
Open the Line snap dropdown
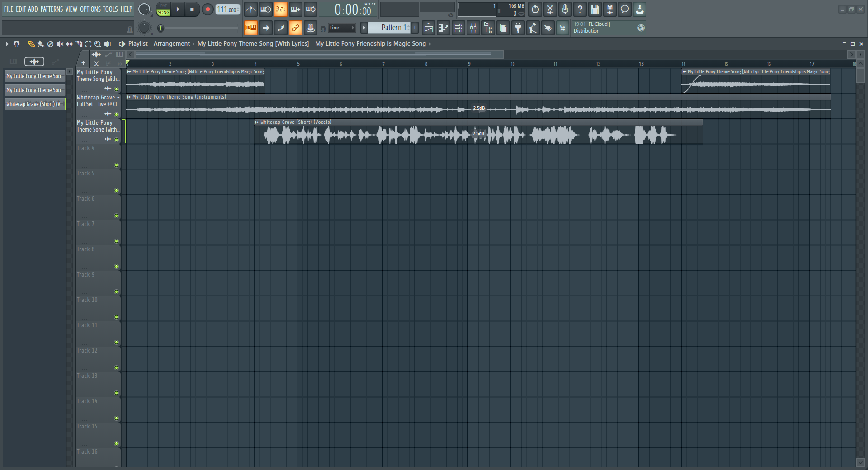tap(342, 28)
